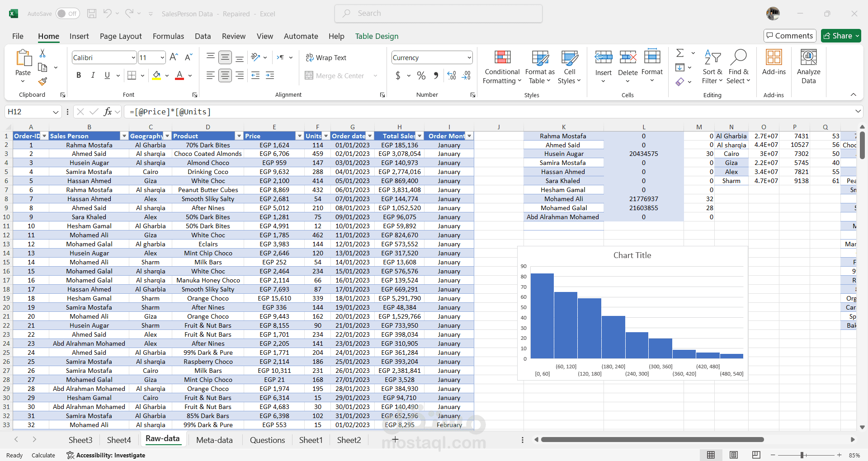Screen dimensions: 868x461
Task: Click the horizontal scrollbar thumb
Action: (652, 439)
